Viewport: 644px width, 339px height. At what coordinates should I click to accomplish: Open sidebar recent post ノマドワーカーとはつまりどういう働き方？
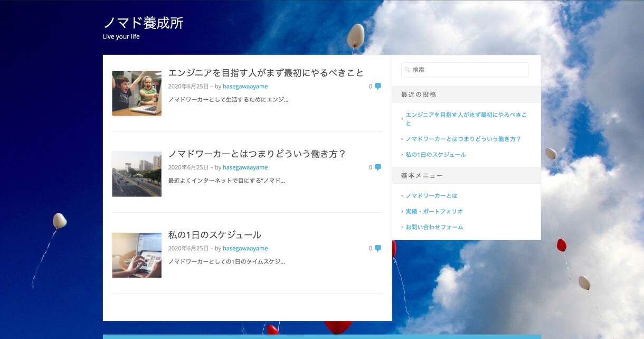[463, 139]
